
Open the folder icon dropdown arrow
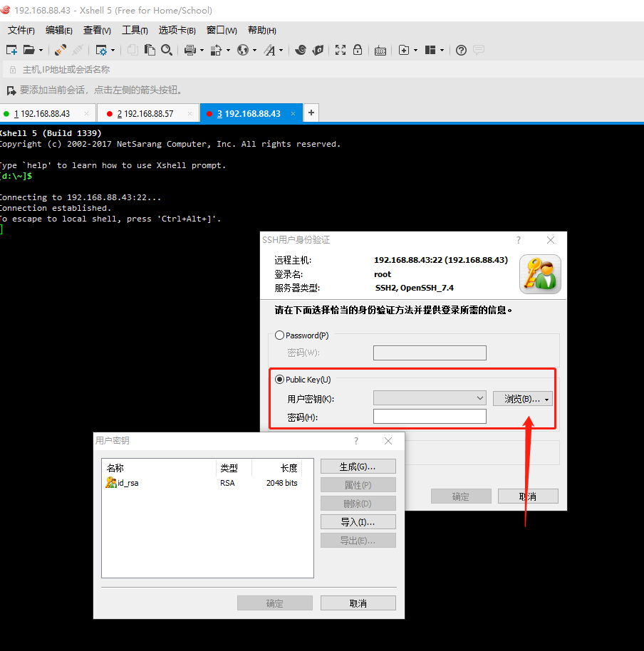41,50
